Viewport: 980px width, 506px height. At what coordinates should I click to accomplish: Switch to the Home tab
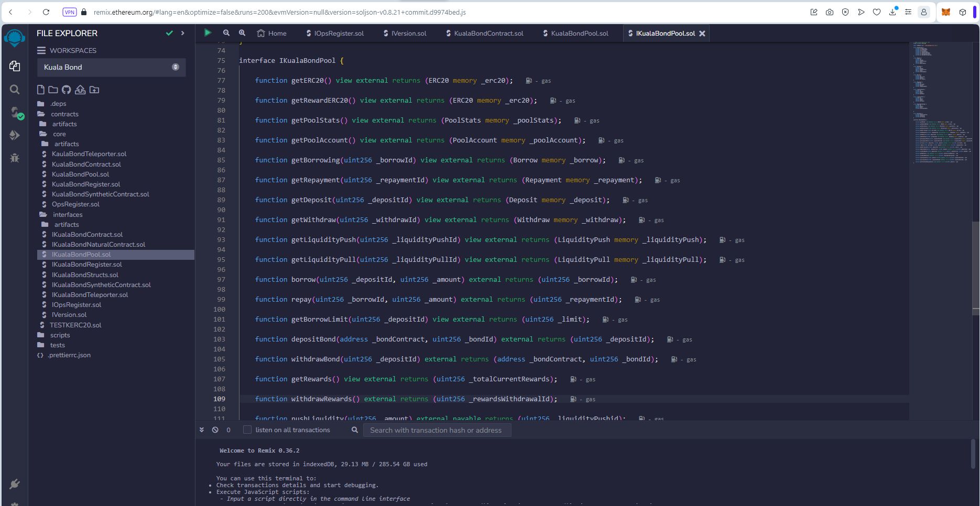(272, 33)
